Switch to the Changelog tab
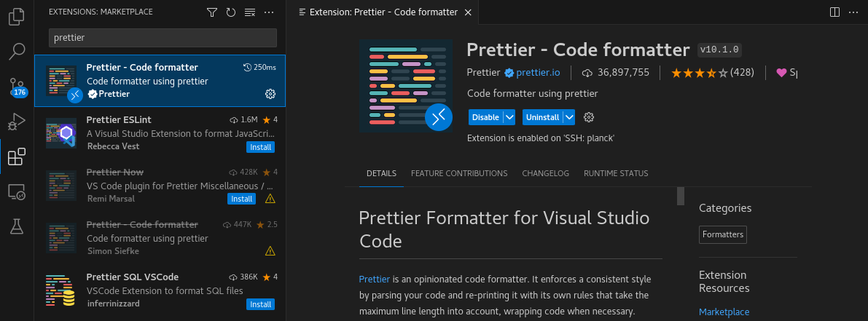The image size is (868, 321). [x=545, y=173]
